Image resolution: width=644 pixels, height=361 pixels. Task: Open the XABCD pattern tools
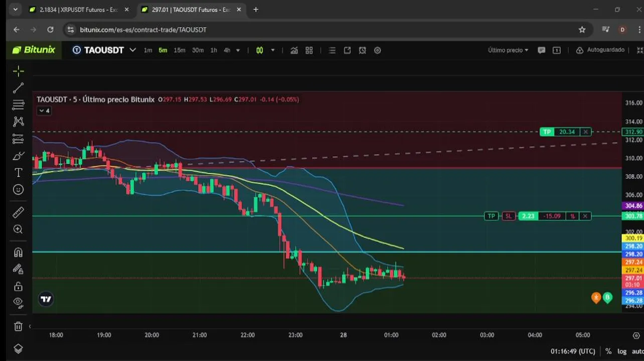18,121
